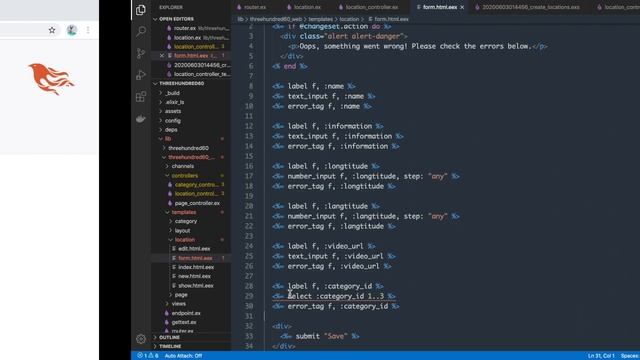Expand the page templates folder
The image size is (640, 360).
[x=181, y=295]
